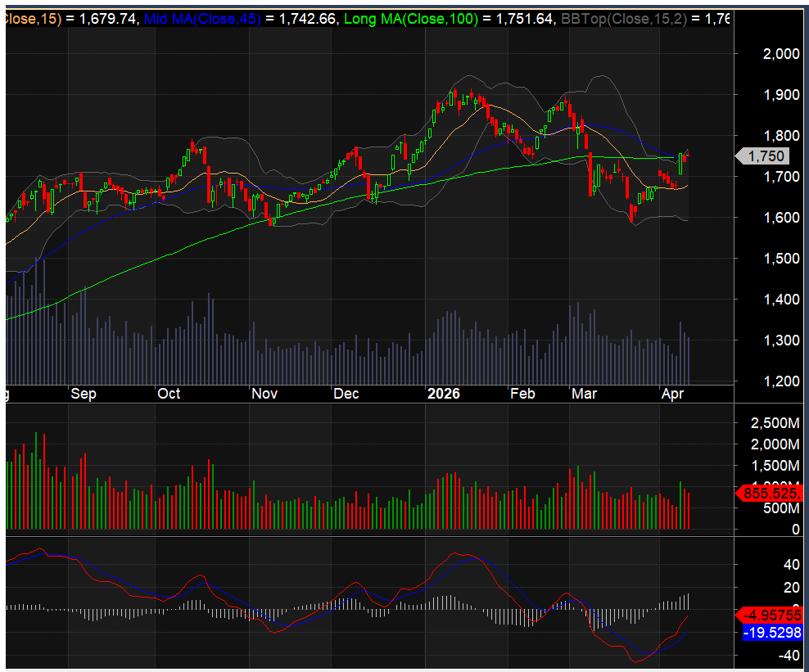Screen dimensions: 809x672
Task: Click the Oct label on time axis
Action: tap(168, 394)
